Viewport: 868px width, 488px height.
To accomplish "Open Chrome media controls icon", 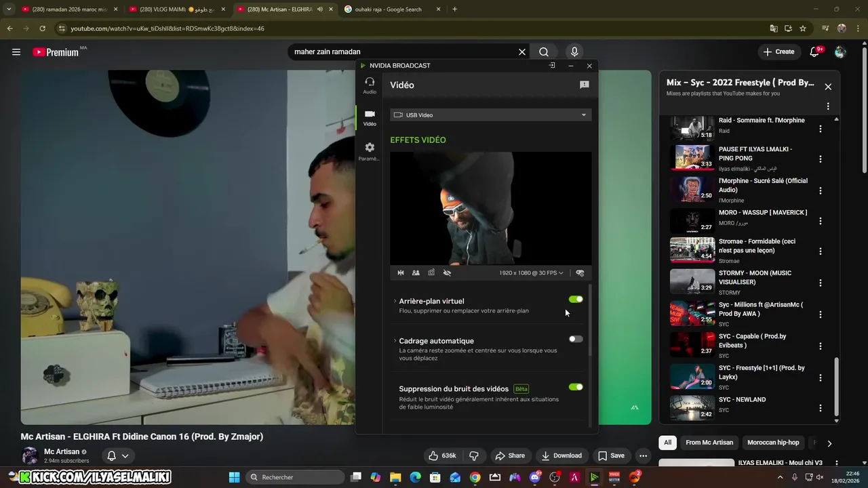I will (825, 28).
